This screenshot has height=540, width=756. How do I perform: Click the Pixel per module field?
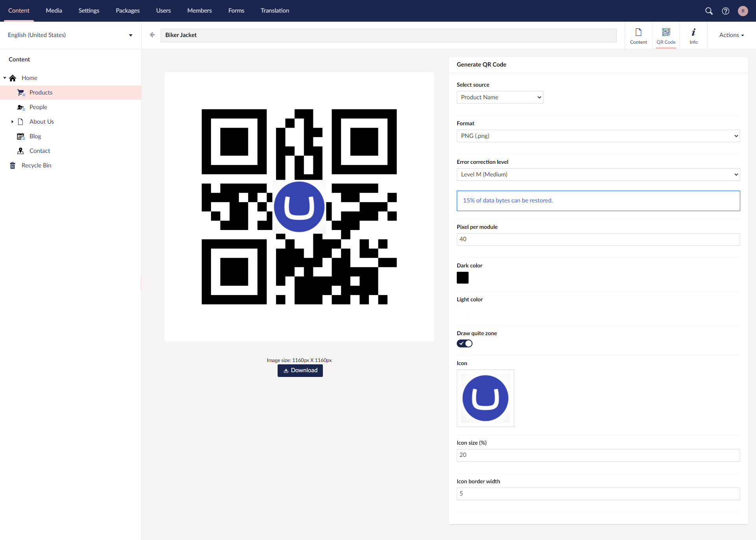[598, 239]
